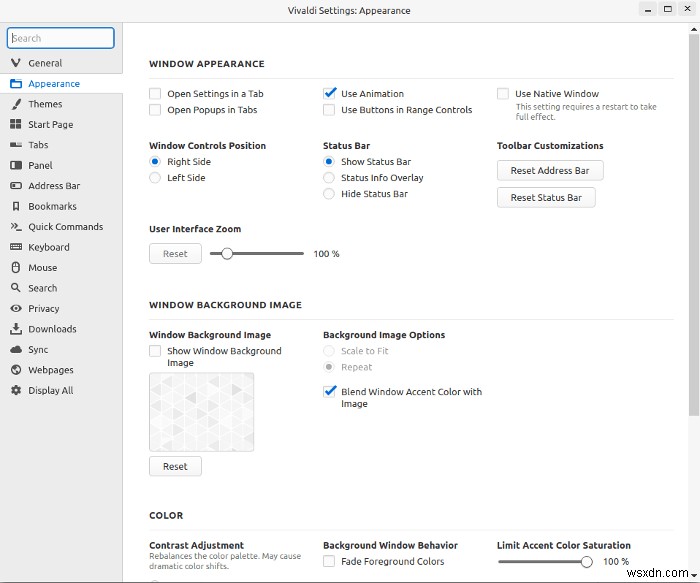Click the Limit Accent Color Saturation slider handle
This screenshot has width=700, height=583.
[x=587, y=562]
